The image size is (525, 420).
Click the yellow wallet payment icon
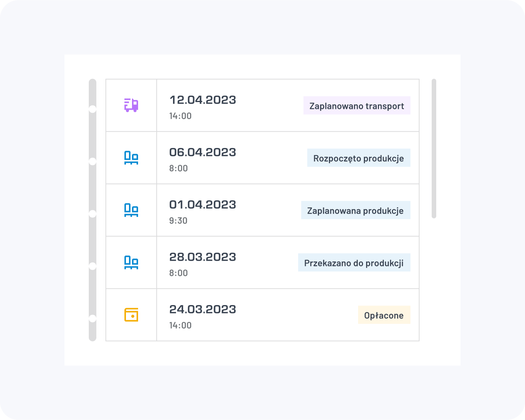click(x=131, y=315)
